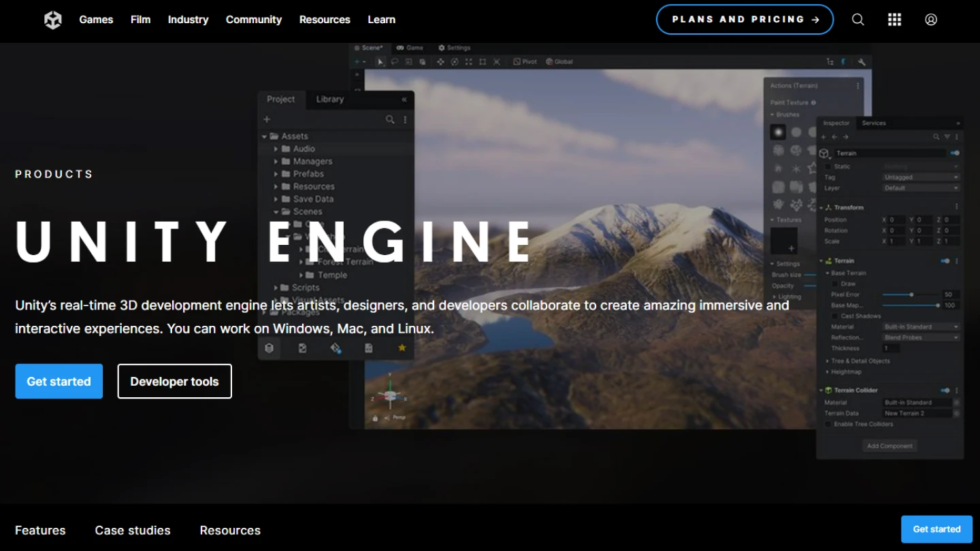The height and width of the screenshot is (551, 980).
Task: Adjust the Base Map slider
Action: click(x=911, y=305)
